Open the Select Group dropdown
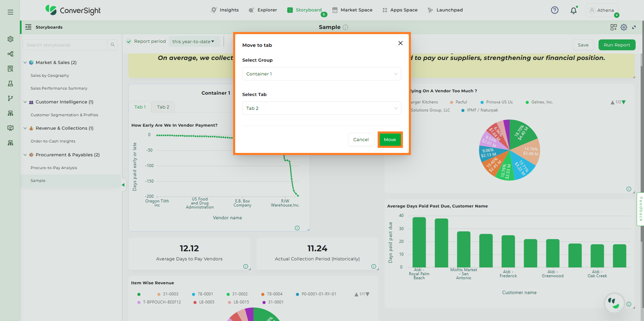The width and height of the screenshot is (644, 321). click(322, 74)
